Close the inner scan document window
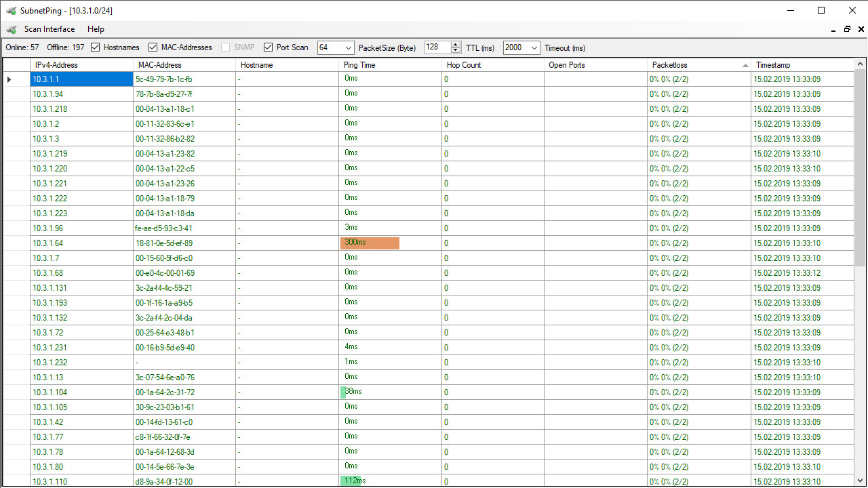This screenshot has width=868, height=488. 861,29
